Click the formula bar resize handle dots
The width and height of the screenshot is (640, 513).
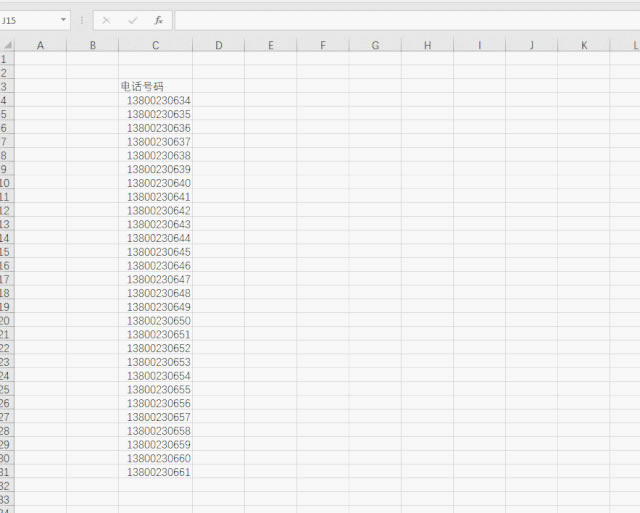pyautogui.click(x=82, y=20)
